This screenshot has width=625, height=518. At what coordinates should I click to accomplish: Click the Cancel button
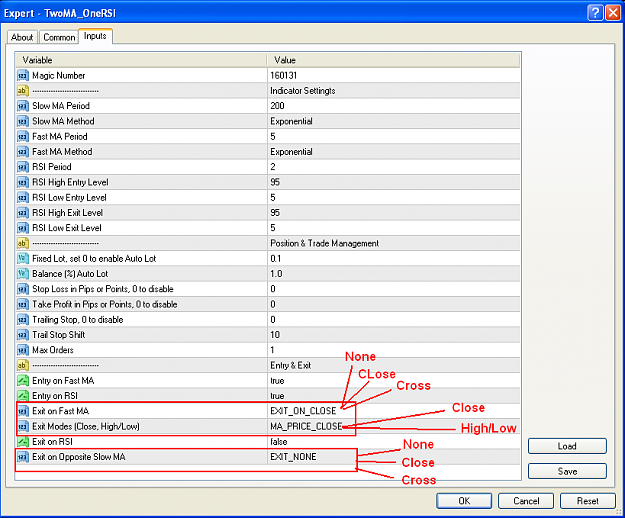(526, 501)
